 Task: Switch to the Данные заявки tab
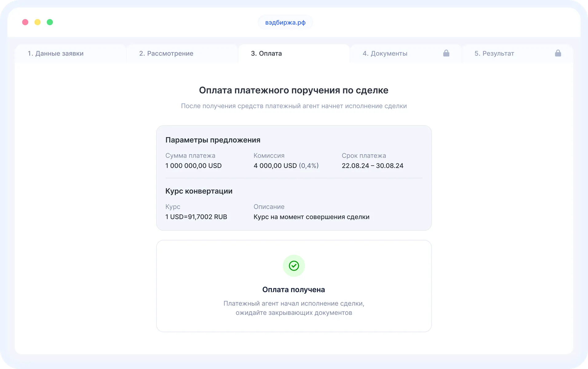click(56, 53)
